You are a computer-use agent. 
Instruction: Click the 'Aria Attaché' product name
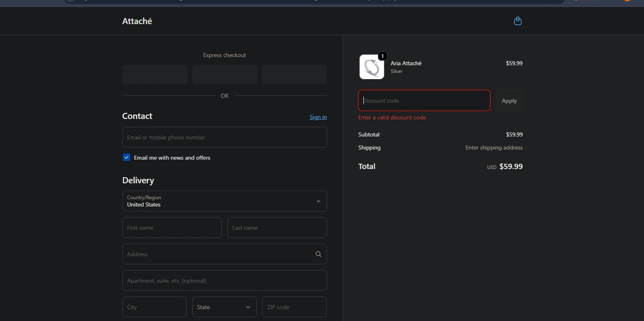pyautogui.click(x=406, y=63)
